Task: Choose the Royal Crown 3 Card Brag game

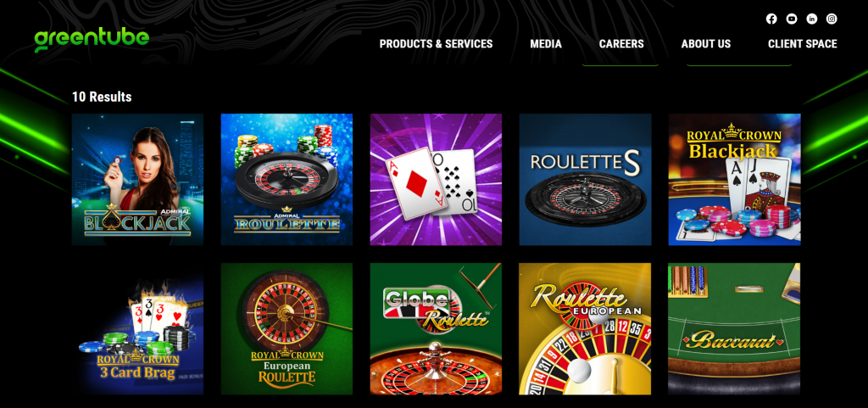Action: coord(138,329)
